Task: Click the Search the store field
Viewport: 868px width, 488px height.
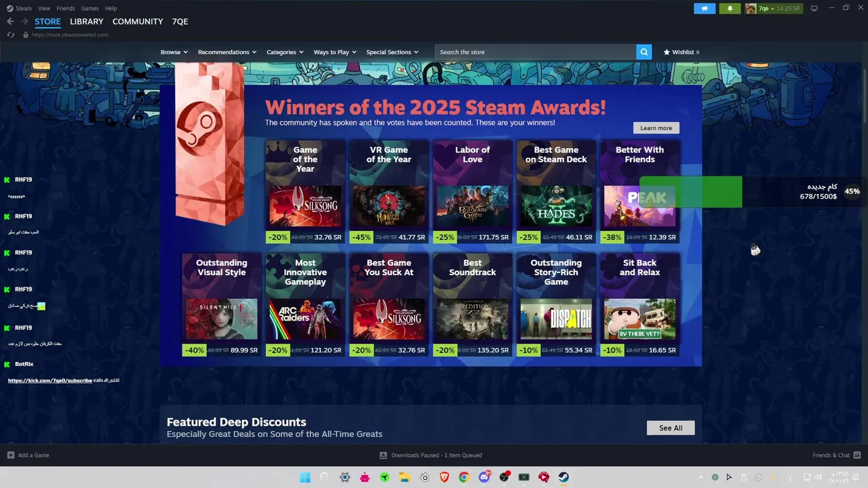Action: [535, 52]
